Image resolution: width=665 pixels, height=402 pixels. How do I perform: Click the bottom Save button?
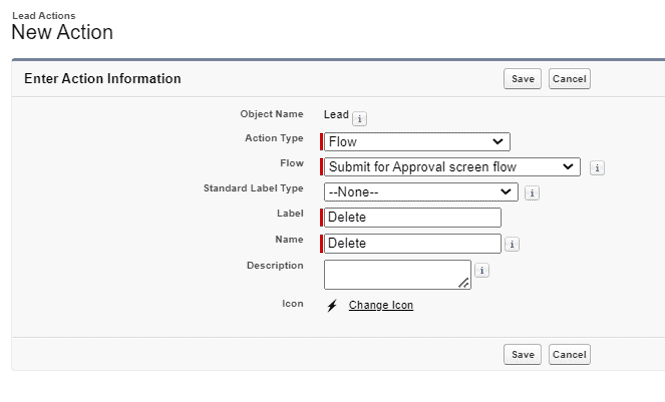pyautogui.click(x=522, y=355)
